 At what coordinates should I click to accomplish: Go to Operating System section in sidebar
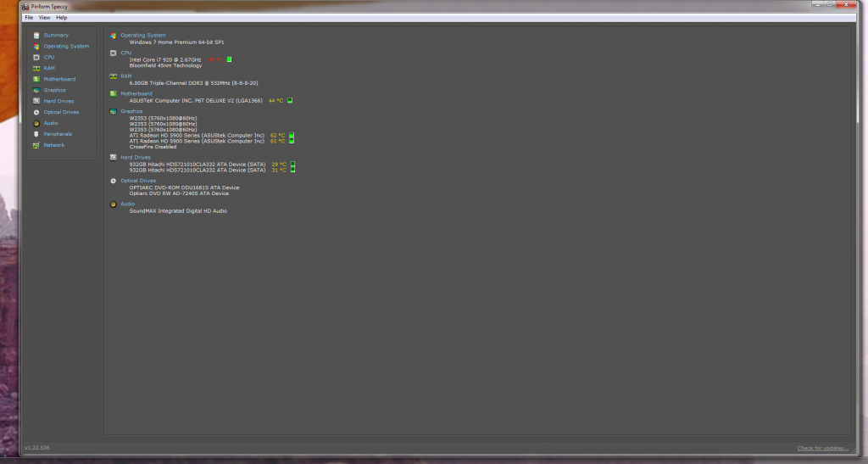66,47
